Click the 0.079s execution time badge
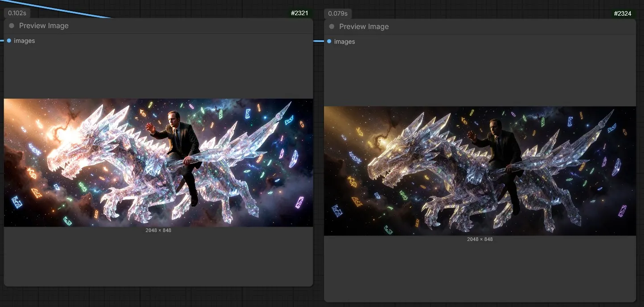Image resolution: width=644 pixels, height=307 pixels. (x=337, y=13)
